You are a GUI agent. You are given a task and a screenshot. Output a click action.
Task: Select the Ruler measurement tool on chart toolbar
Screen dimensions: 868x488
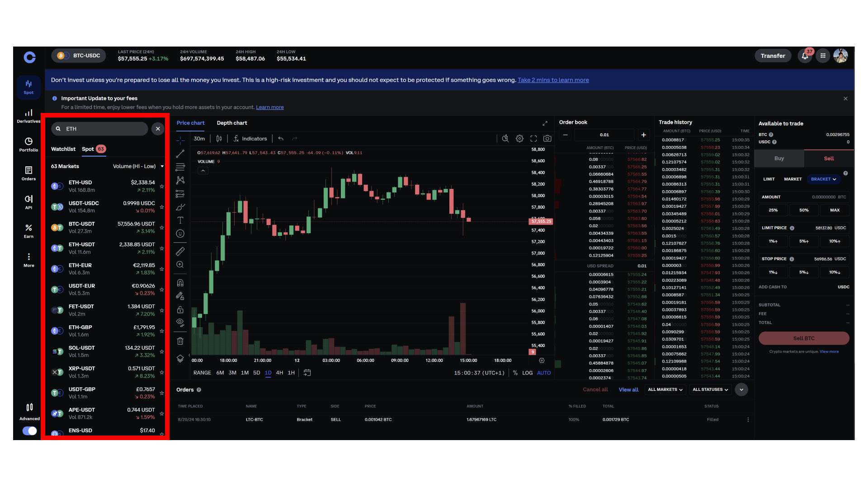(180, 251)
